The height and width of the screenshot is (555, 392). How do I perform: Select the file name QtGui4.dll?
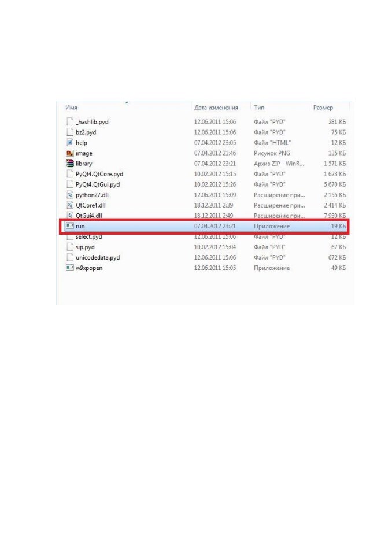(89, 215)
